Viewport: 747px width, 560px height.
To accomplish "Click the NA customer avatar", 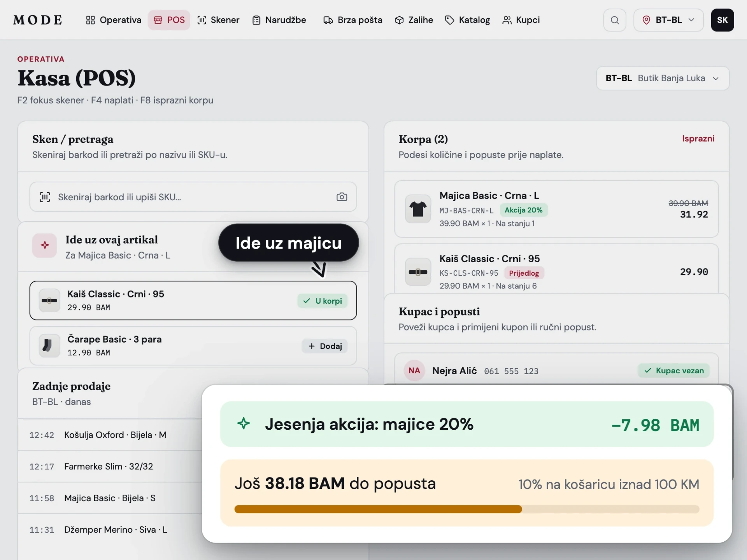I will click(x=414, y=371).
